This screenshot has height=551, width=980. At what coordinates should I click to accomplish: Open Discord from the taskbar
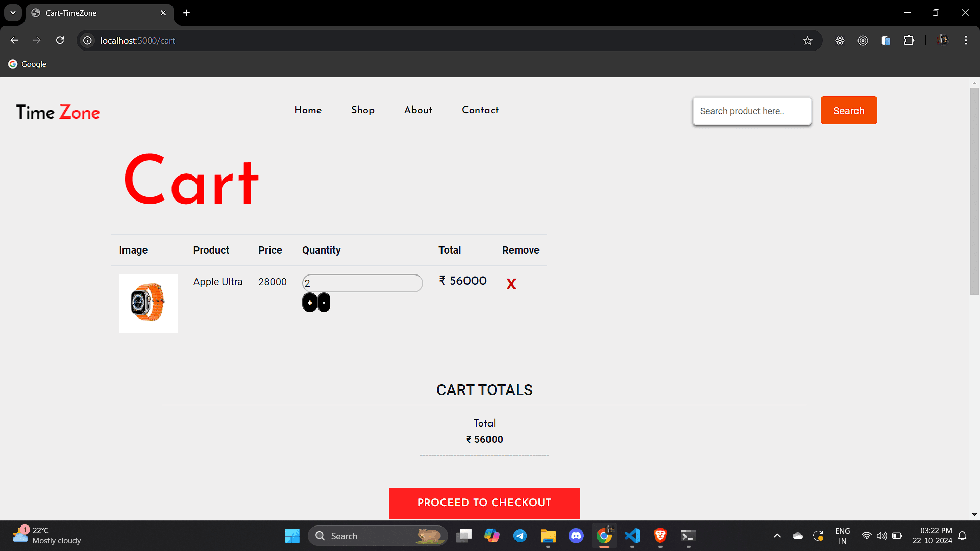[x=576, y=536]
